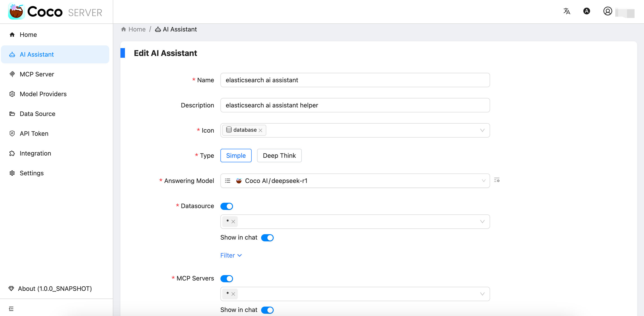
Task: Click the Integration puzzle icon
Action: tap(12, 153)
